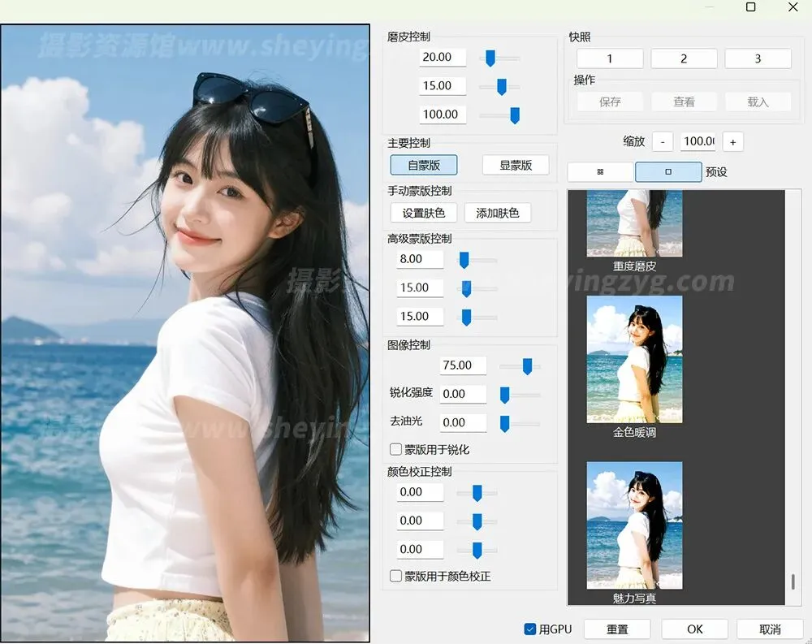Adjust the second 颜色校正控制 slider

[477, 521]
